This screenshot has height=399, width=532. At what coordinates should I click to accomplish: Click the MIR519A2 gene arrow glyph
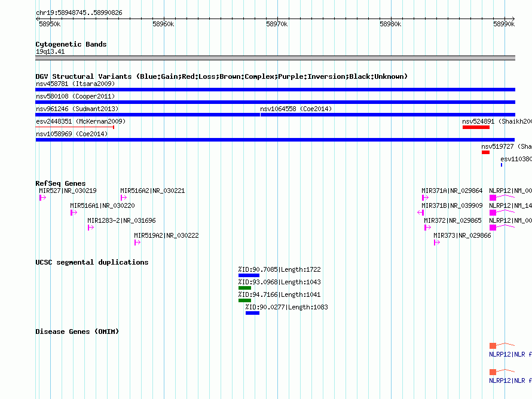pyautogui.click(x=137, y=243)
